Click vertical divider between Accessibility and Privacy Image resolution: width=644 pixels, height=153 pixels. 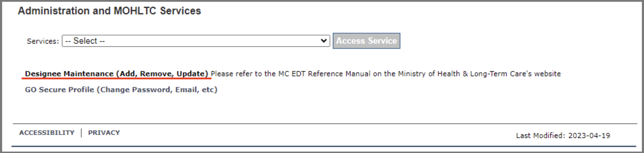[81, 133]
